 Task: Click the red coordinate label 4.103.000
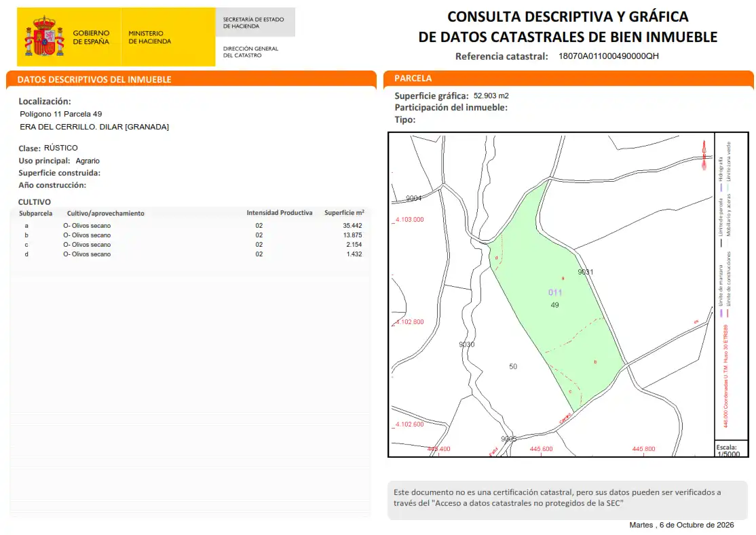tap(410, 220)
